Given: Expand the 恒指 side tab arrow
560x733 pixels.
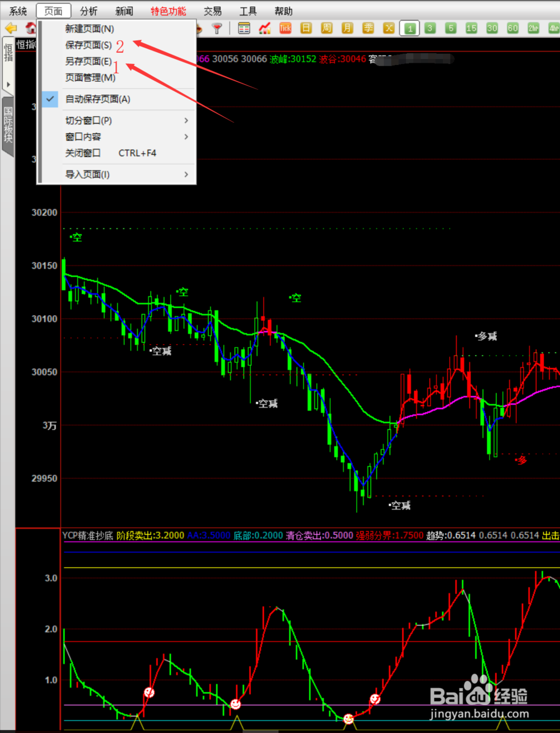Looking at the screenshot, I should [8, 85].
